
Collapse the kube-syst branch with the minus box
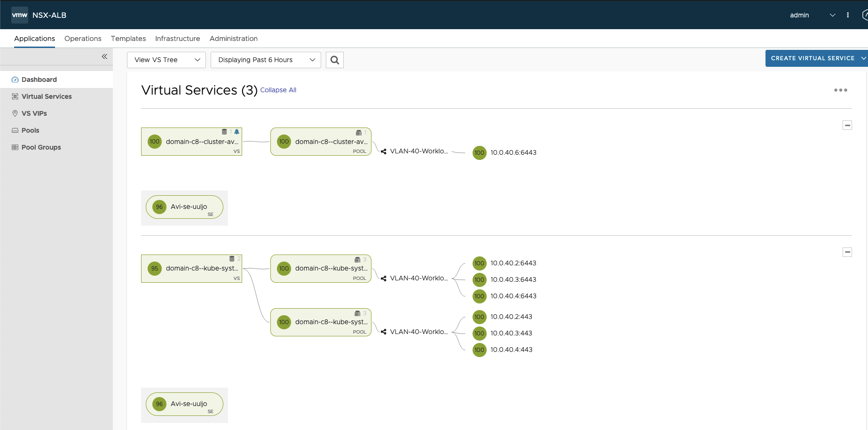(847, 252)
